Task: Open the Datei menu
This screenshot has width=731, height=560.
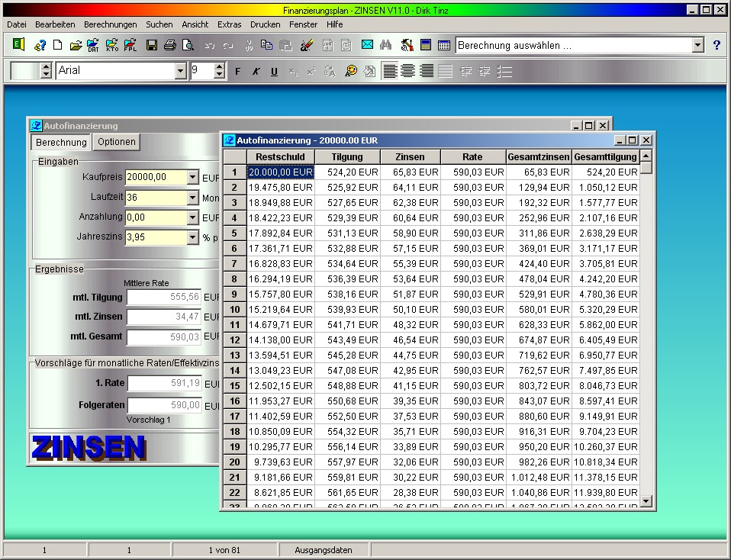Action: 17,24
